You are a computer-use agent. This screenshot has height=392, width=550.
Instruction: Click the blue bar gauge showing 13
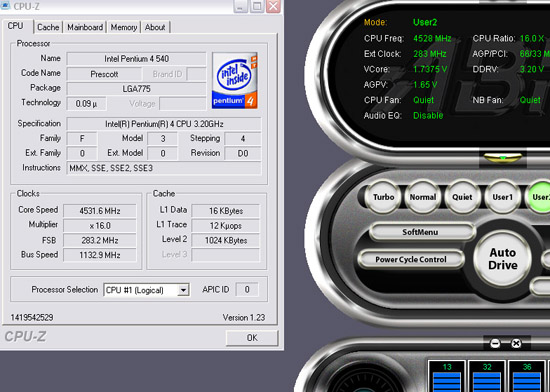(x=447, y=376)
